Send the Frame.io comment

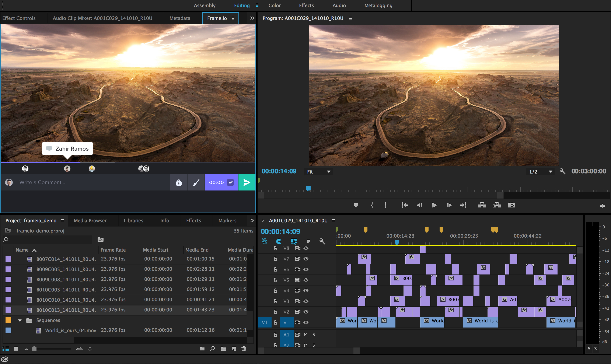click(x=247, y=182)
